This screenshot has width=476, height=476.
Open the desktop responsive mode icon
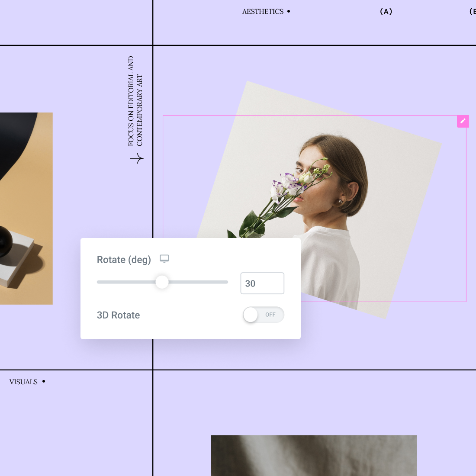(164, 259)
